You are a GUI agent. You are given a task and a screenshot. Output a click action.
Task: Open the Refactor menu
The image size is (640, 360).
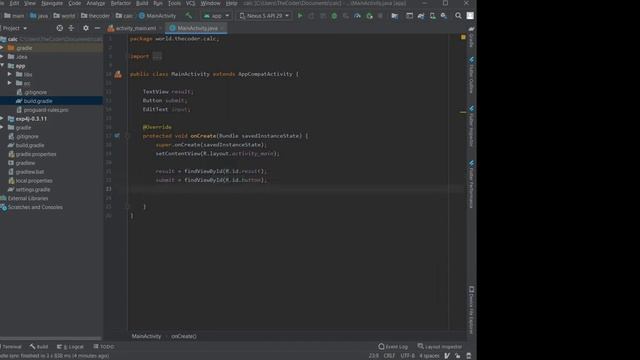click(121, 3)
